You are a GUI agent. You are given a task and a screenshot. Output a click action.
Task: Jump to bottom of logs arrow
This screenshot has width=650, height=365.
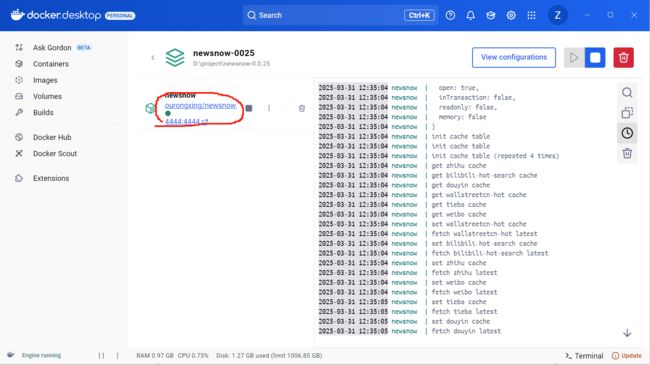coord(627,333)
